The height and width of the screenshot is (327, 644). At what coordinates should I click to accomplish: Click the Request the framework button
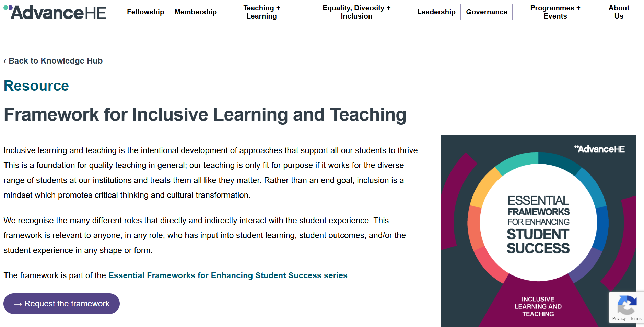pyautogui.click(x=61, y=303)
